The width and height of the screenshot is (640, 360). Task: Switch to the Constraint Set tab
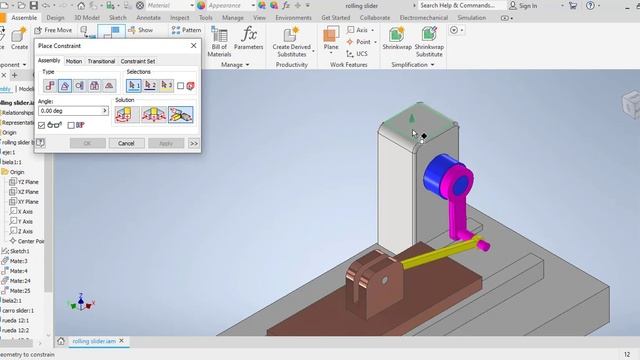tap(138, 61)
